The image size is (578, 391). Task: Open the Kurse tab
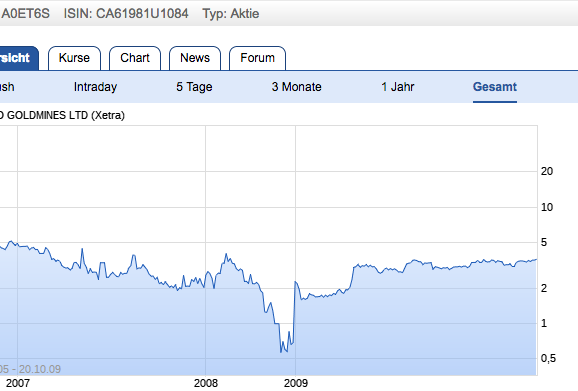point(74,58)
